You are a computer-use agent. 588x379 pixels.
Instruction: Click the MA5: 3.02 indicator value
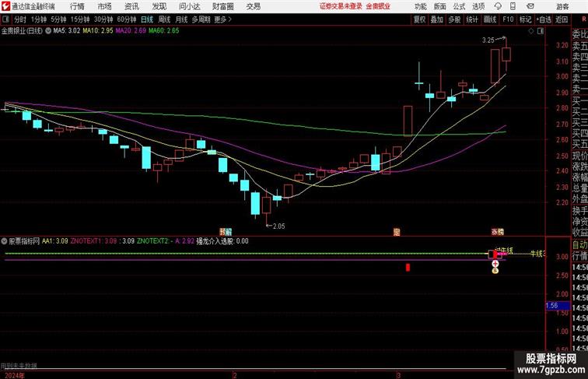67,31
